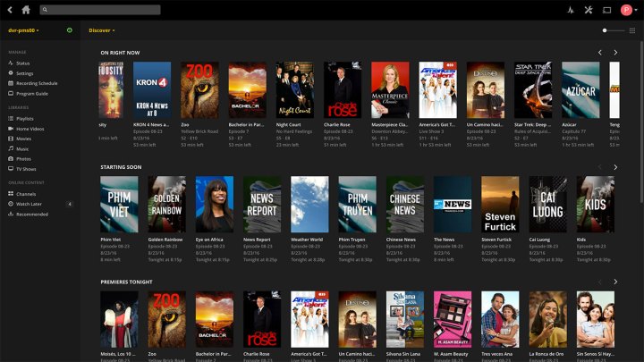Viewport: 644px width, 362px height.
Task: Click the Home icon in top bar
Action: tap(25, 10)
